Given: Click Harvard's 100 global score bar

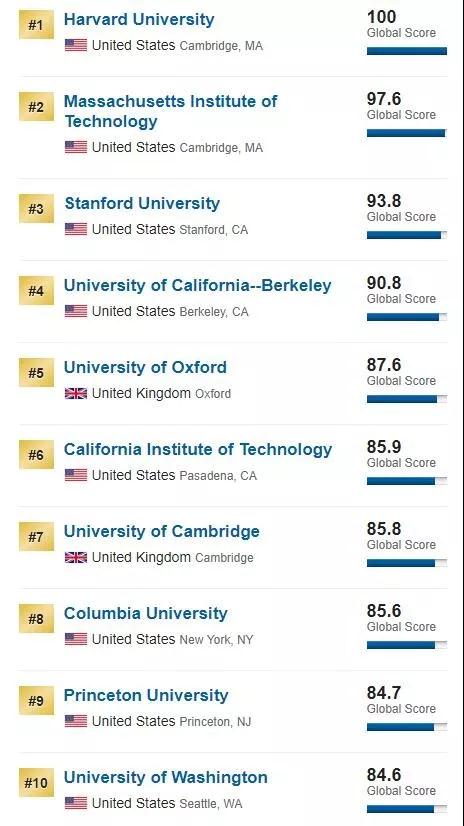Looking at the screenshot, I should pyautogui.click(x=407, y=51).
